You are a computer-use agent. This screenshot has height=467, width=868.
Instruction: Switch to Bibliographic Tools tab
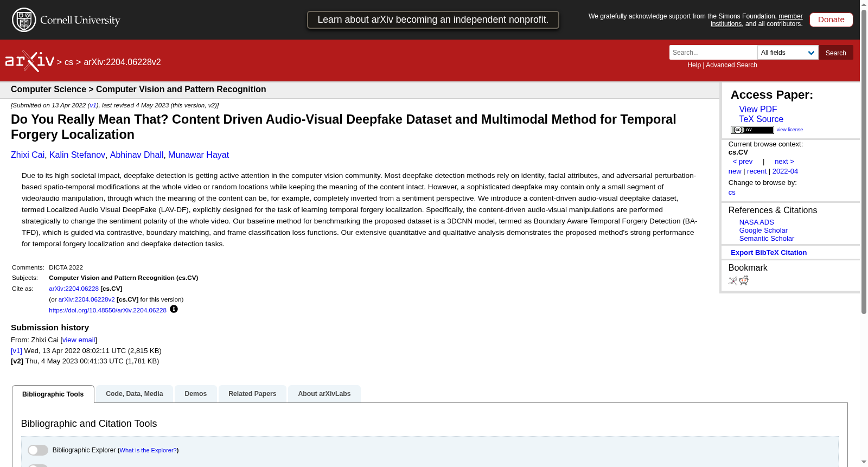click(x=53, y=394)
